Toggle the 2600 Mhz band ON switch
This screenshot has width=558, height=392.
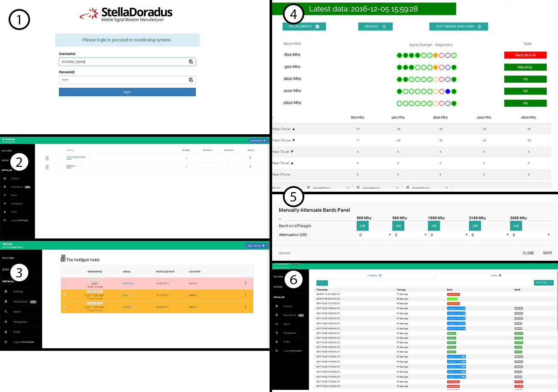[516, 226]
